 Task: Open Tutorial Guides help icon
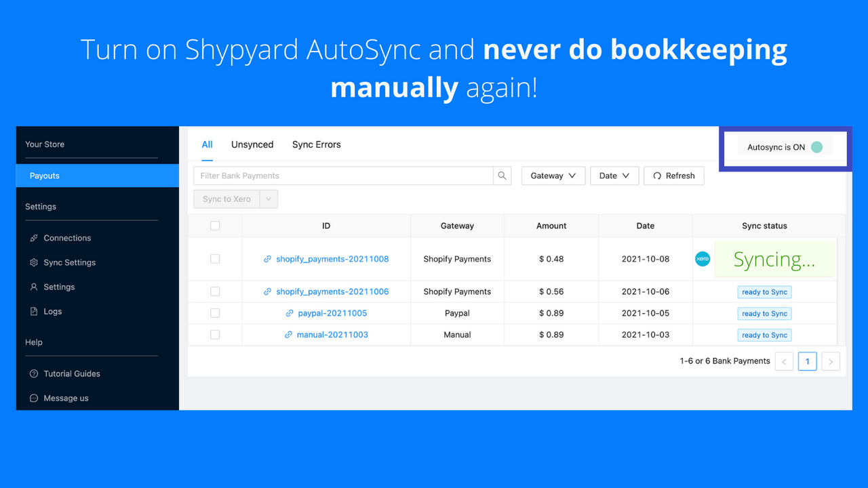point(35,373)
